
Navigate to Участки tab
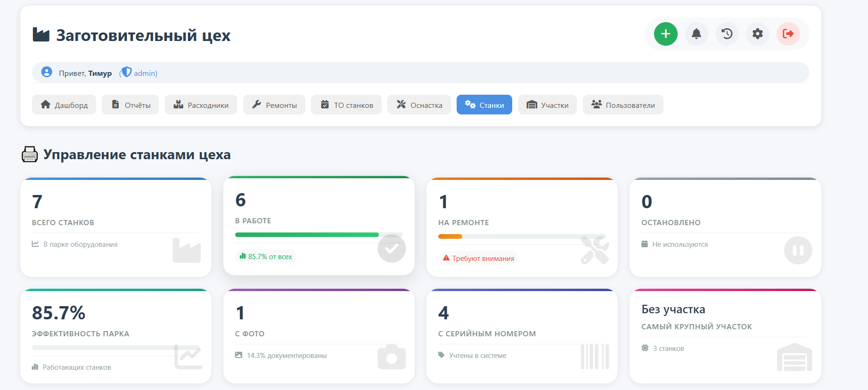[548, 105]
